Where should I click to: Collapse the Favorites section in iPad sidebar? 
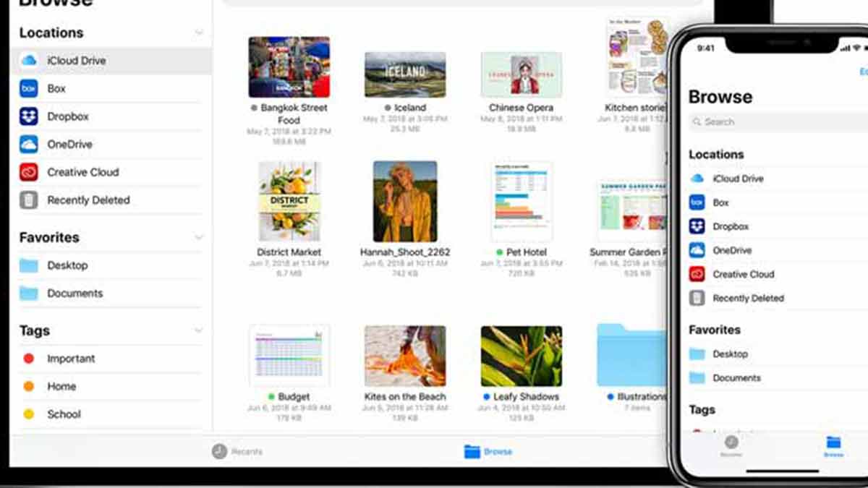coord(199,237)
